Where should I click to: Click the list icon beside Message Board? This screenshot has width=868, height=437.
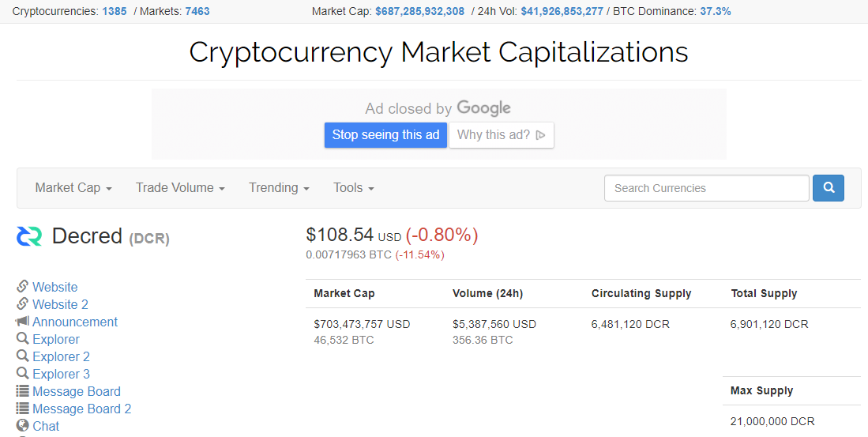[22, 391]
